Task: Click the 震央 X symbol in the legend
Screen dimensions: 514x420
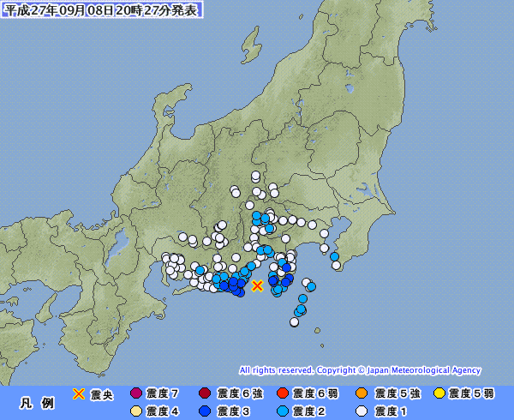Action: [78, 393]
